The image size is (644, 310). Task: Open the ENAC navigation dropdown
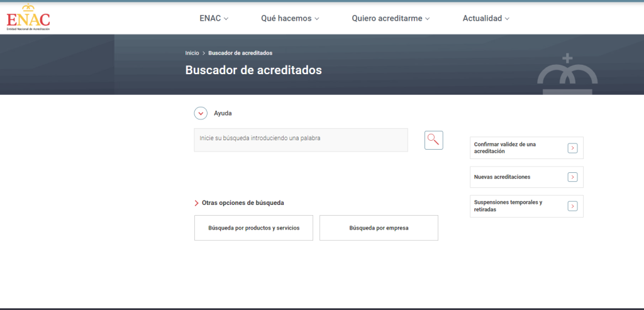pyautogui.click(x=214, y=18)
